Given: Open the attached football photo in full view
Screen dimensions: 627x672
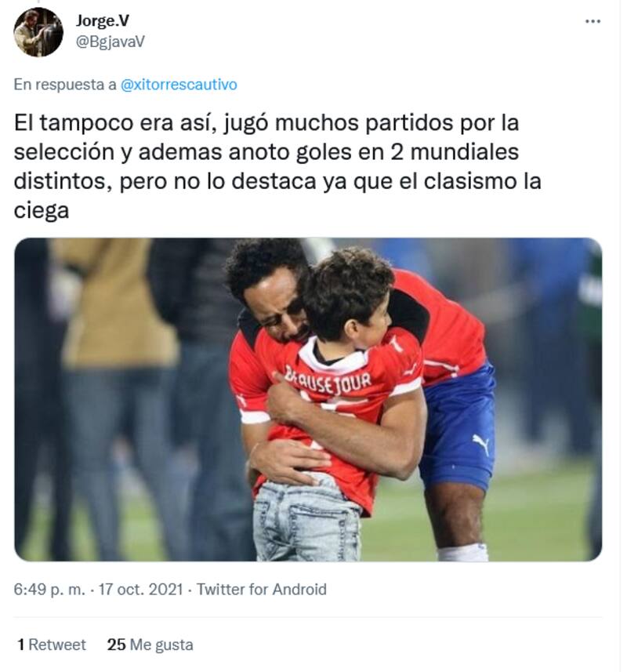Looking at the screenshot, I should click(308, 399).
